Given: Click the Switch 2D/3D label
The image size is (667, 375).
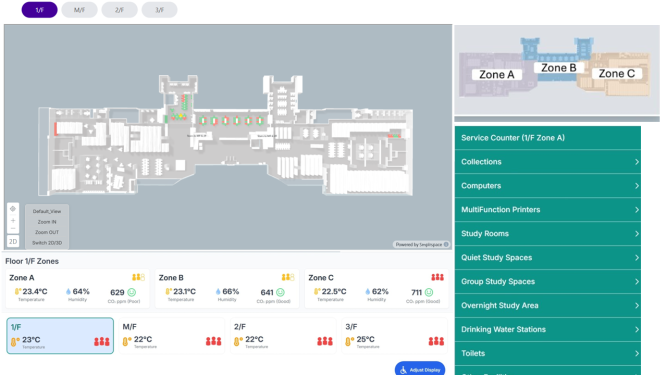Looking at the screenshot, I should [x=47, y=243].
